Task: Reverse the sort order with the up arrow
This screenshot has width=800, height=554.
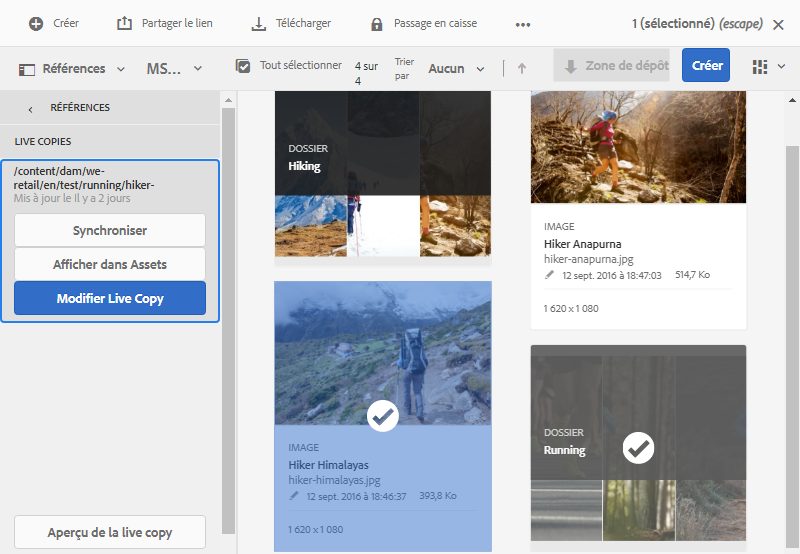Action: 521,68
